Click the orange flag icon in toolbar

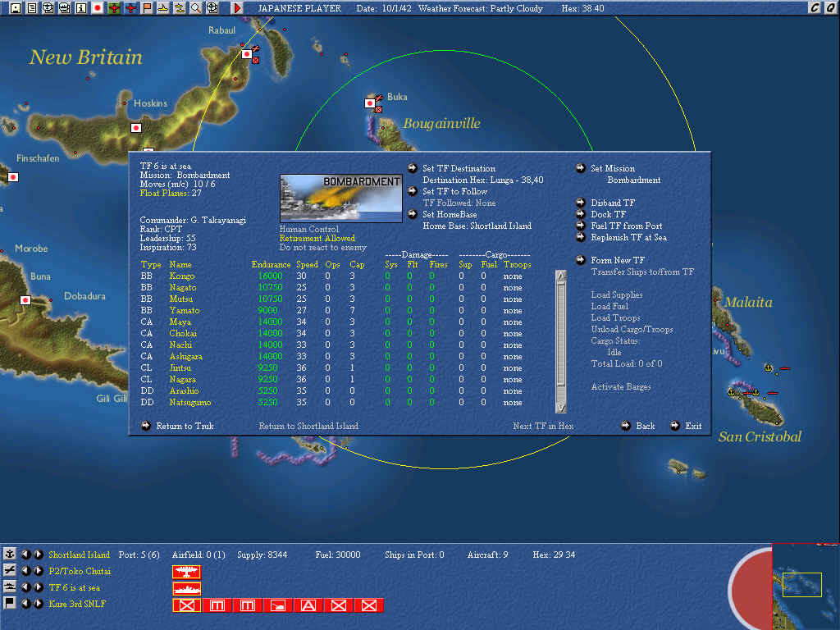[x=147, y=7]
